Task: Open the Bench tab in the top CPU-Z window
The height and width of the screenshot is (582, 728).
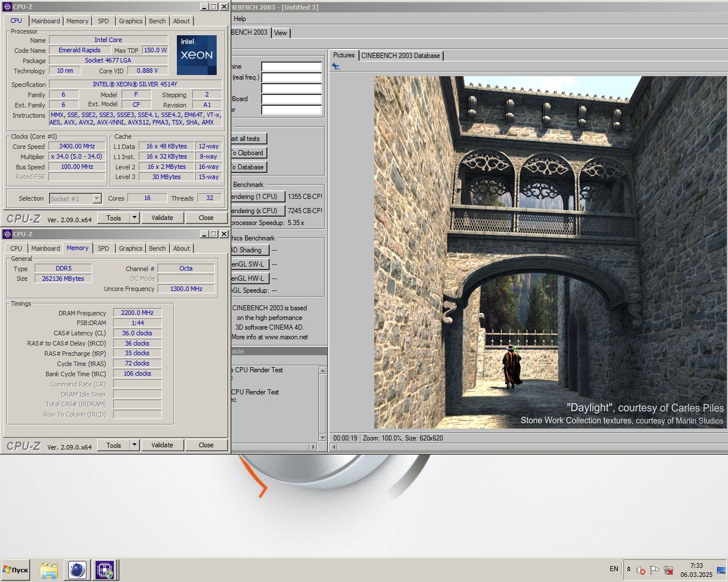Action: click(x=158, y=21)
